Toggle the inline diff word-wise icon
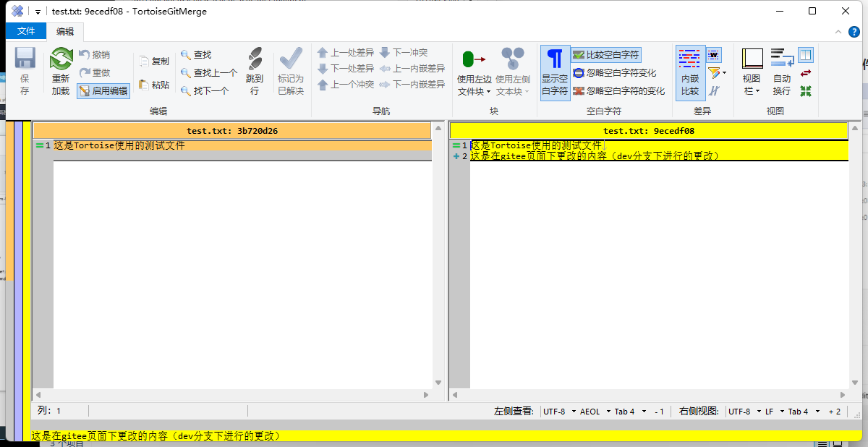This screenshot has height=447, width=868. (714, 54)
